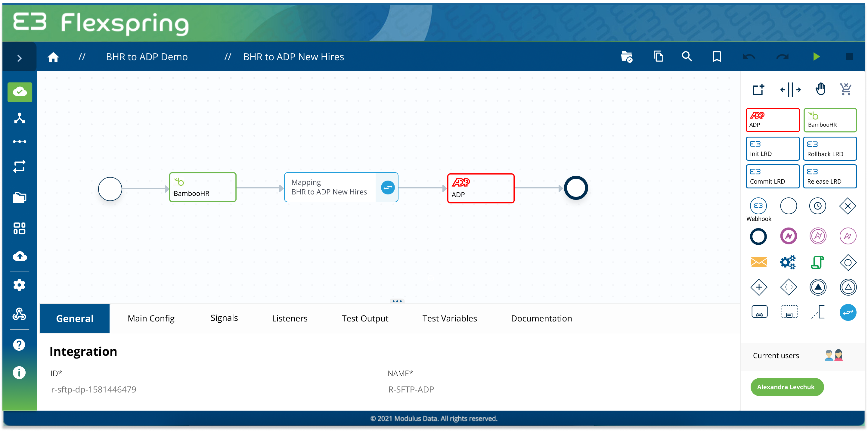Pick the Webhook element from palette

point(758,206)
